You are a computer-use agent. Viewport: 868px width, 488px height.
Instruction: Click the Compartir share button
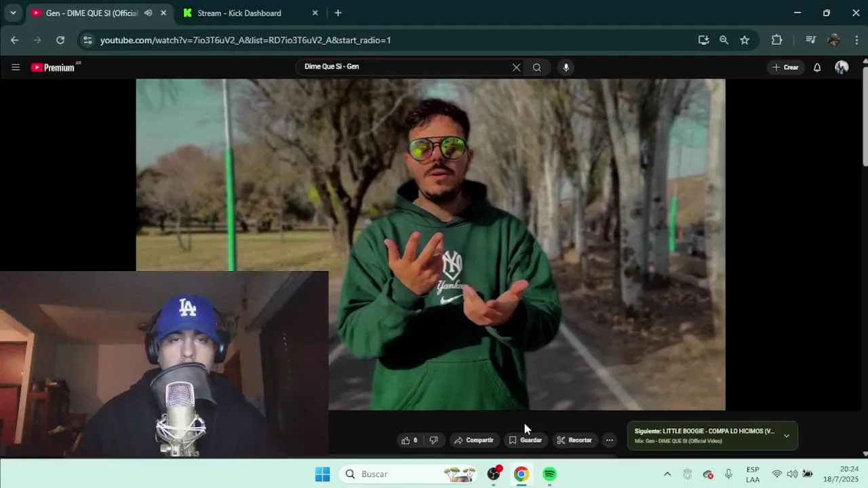(474, 441)
